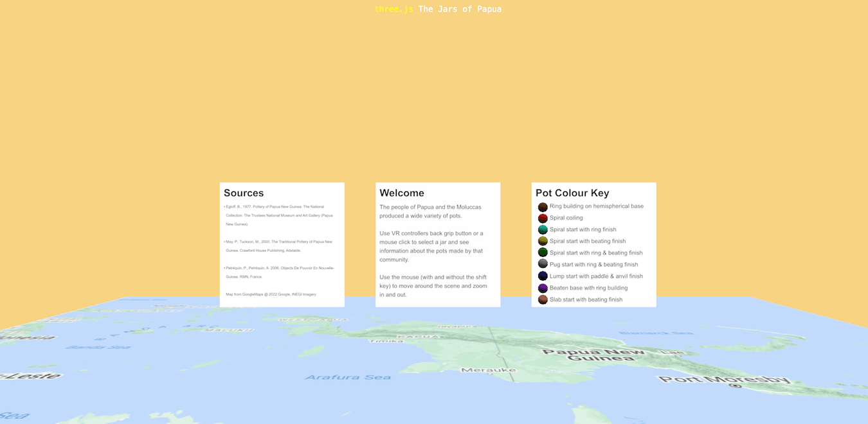Click the teal Spiral start with ring finish swatch
The image size is (868, 424).
(x=543, y=230)
